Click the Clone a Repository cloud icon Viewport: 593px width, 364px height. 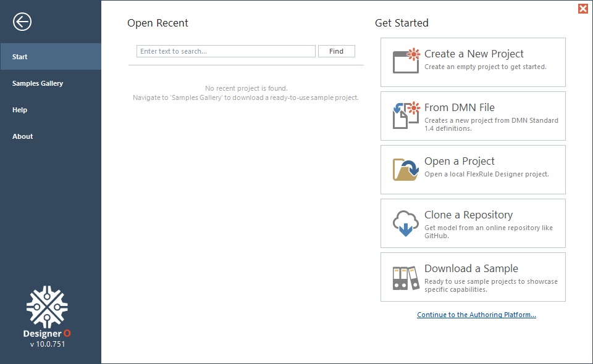406,223
